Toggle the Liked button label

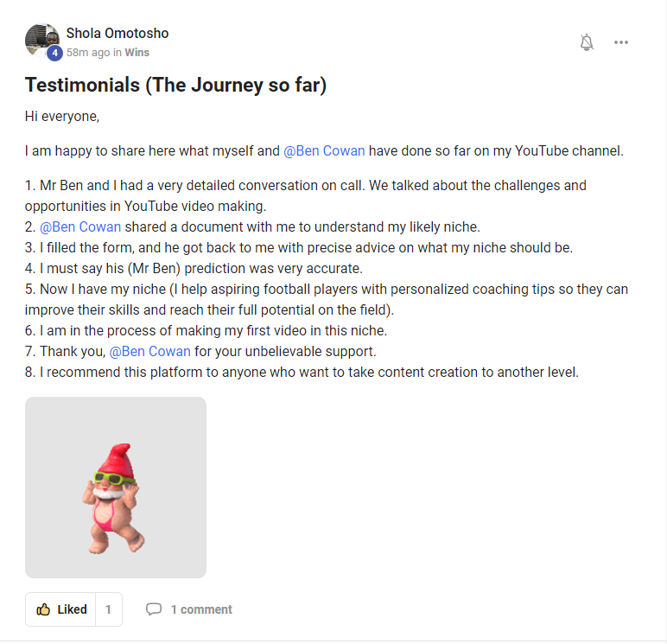pos(72,609)
